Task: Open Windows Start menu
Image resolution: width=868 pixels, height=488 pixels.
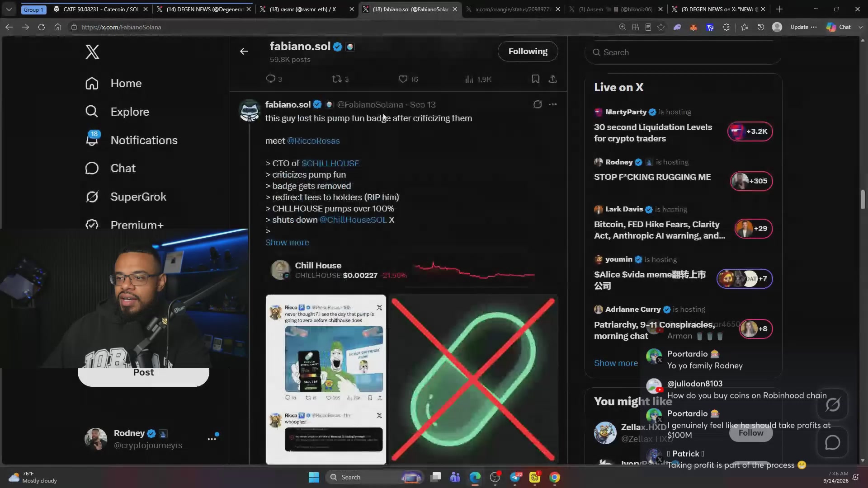Action: point(314,477)
